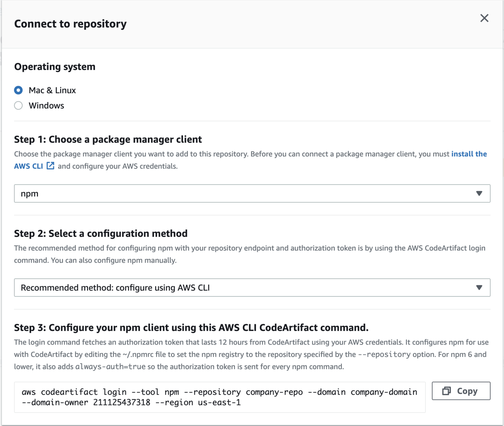
Task: Open the npm package manager dropdown
Action: click(246, 193)
